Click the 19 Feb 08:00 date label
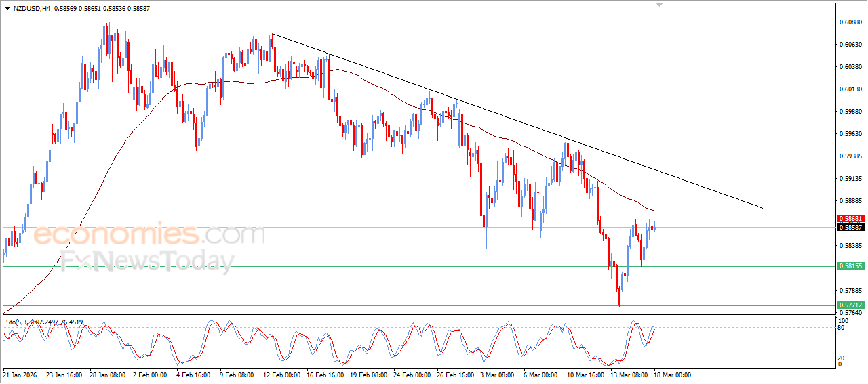 coord(368,375)
